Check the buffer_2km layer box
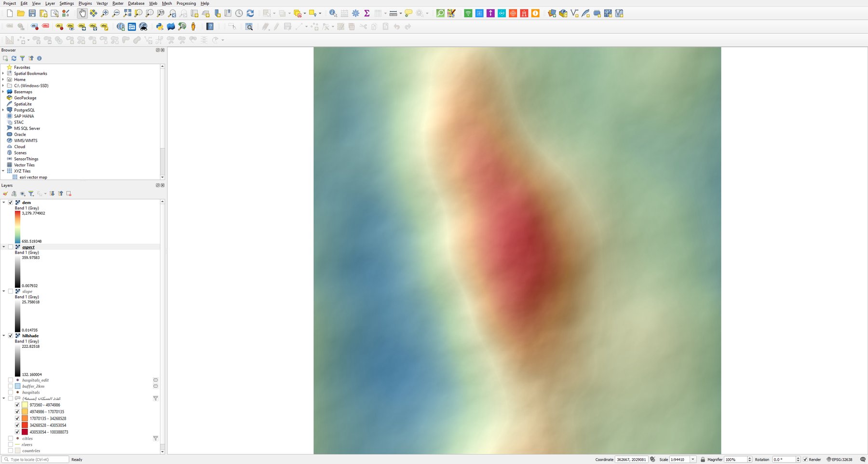The width and height of the screenshot is (868, 464). pyautogui.click(x=11, y=386)
